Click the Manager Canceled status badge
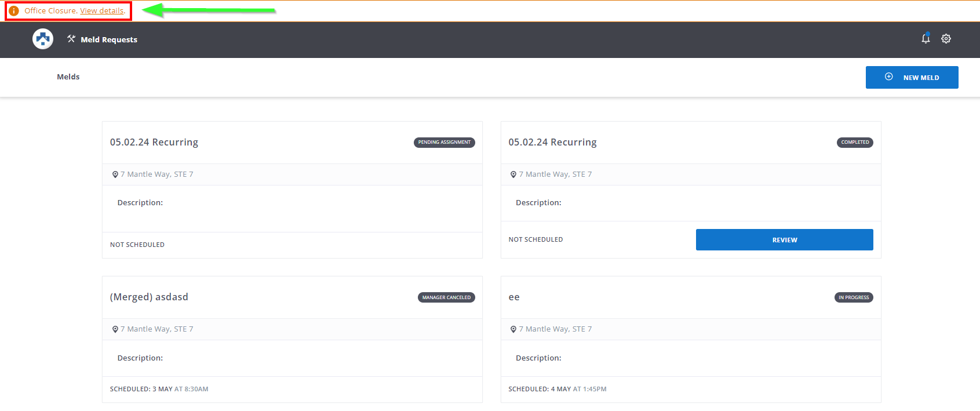980x411 pixels. (446, 297)
